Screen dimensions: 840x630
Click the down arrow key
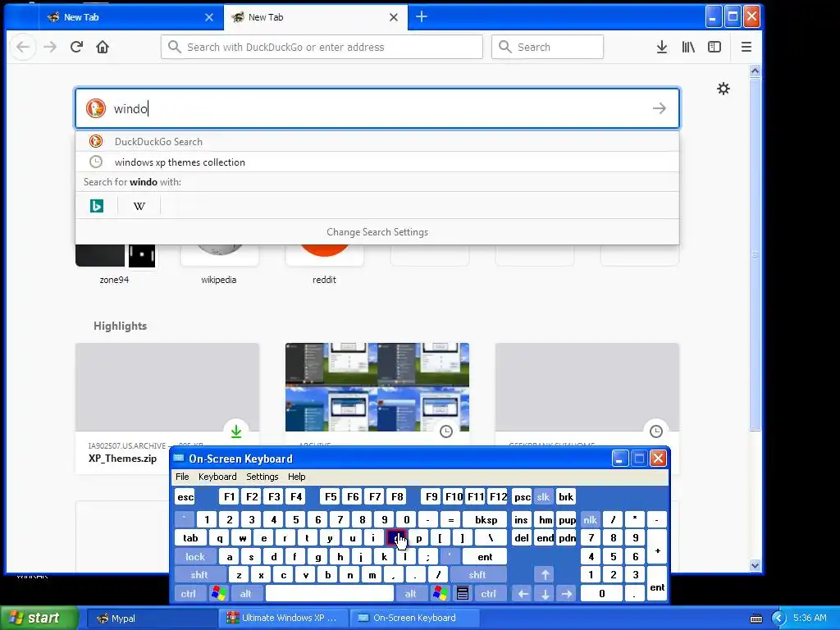pos(545,594)
